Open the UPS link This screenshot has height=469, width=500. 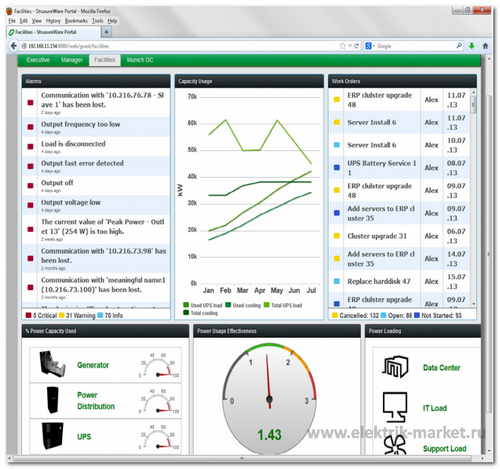(x=84, y=436)
